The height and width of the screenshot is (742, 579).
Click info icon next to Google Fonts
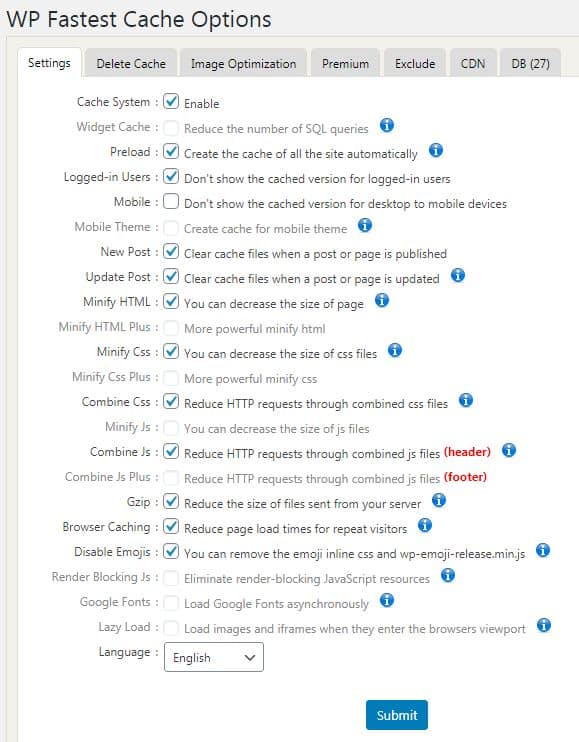(387, 601)
